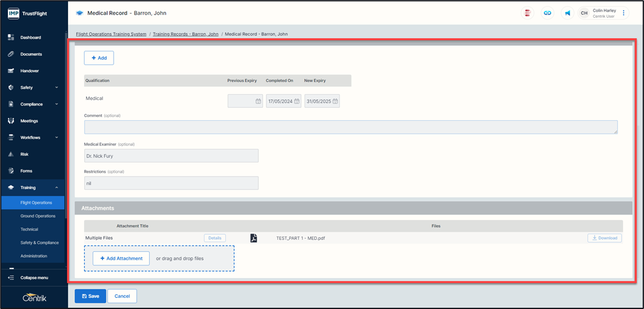Click the red list icon in header
The image size is (644, 309).
click(x=527, y=13)
